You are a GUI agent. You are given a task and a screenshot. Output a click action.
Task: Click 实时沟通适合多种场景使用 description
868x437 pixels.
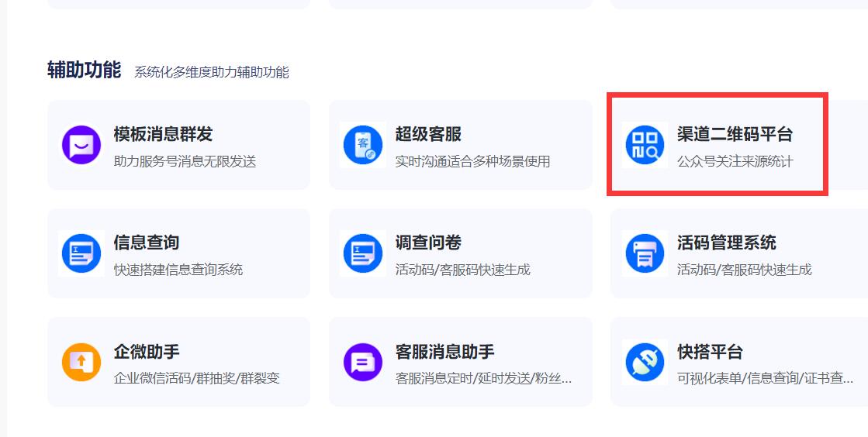coord(472,161)
